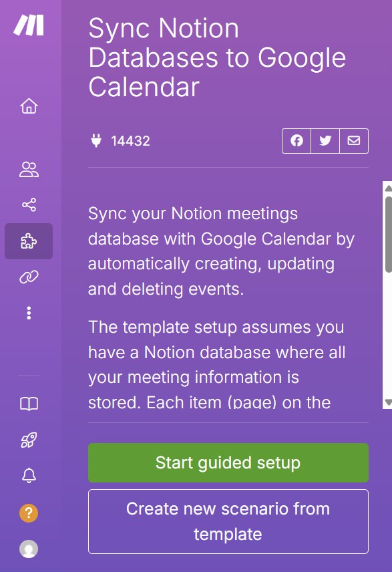Click paragraph 'Sync your Notion meetings'
392x572 pixels.
221,251
